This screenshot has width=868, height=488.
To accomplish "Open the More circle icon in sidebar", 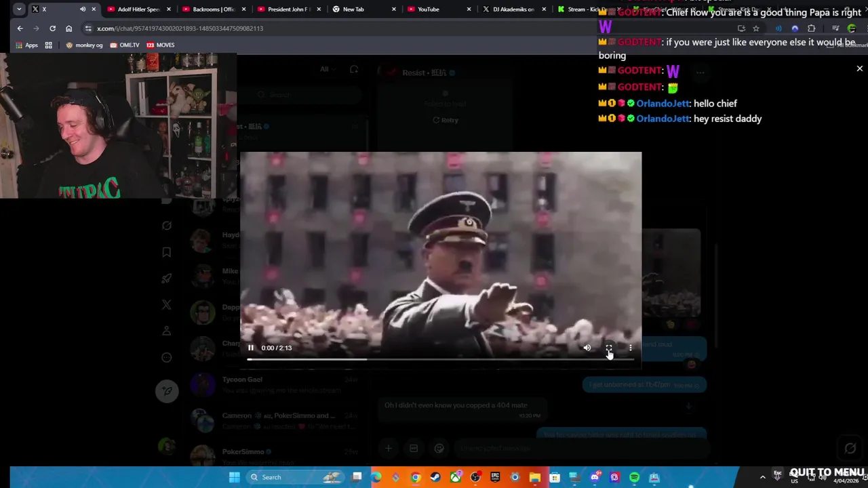I will [x=167, y=357].
